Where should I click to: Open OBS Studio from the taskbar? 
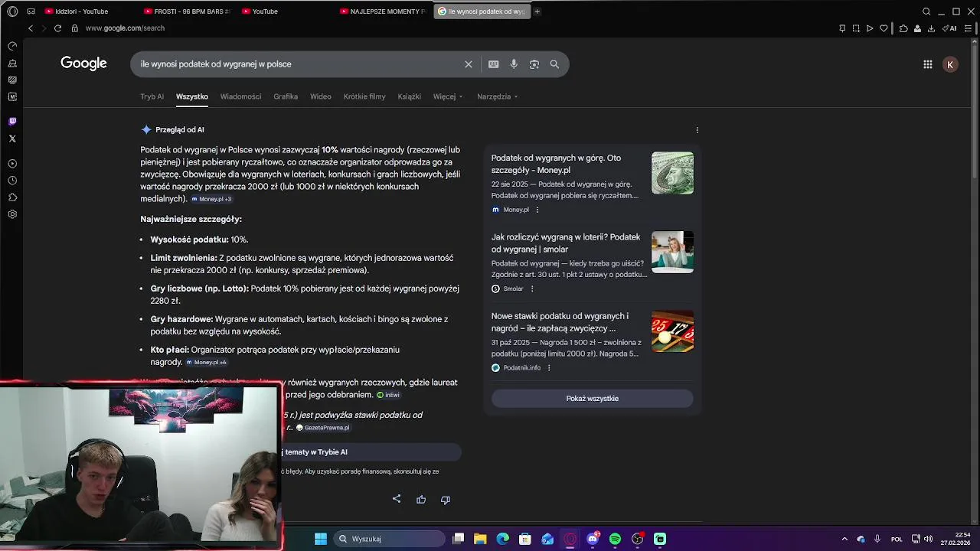637,539
